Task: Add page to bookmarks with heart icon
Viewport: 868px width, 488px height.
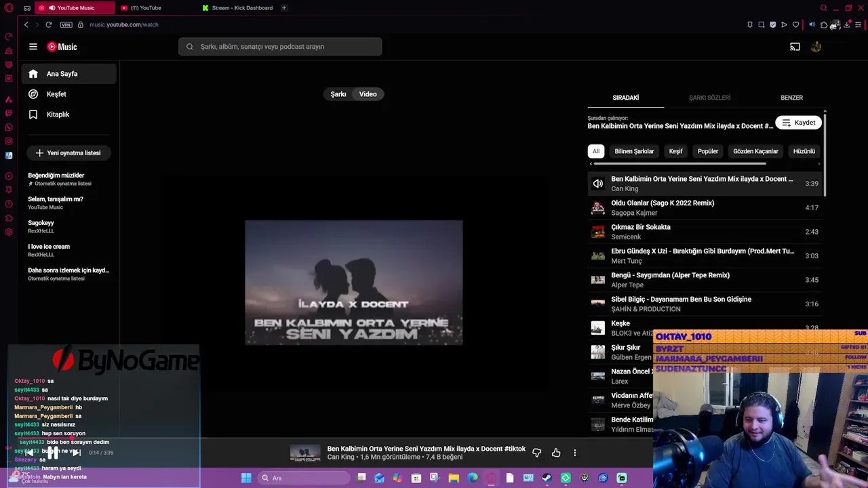Action: pos(795,24)
